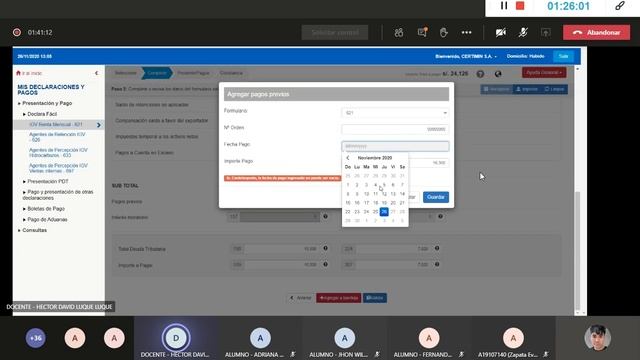Select ALUMNO - ADRIANA participant tile
The height and width of the screenshot is (360, 640).
260,338
